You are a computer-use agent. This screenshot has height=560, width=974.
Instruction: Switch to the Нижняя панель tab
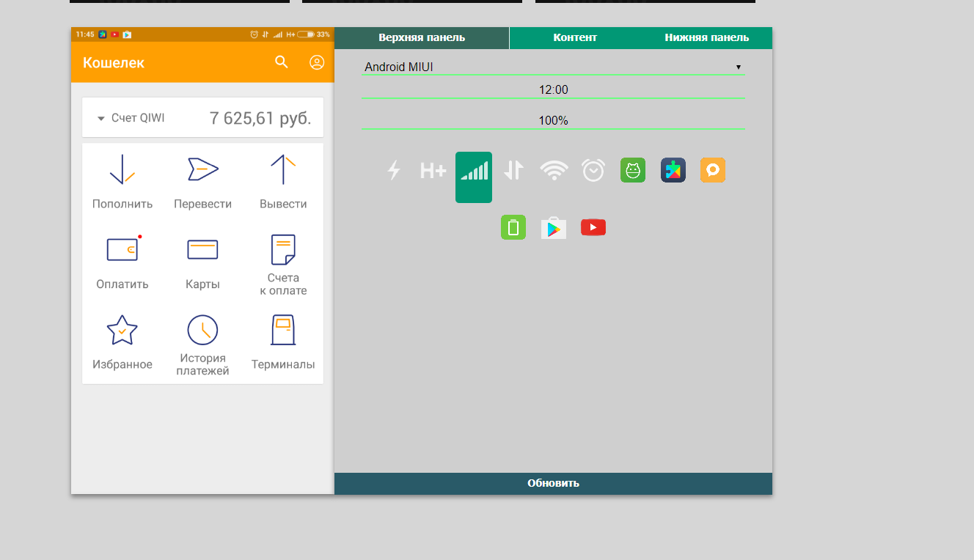point(706,37)
